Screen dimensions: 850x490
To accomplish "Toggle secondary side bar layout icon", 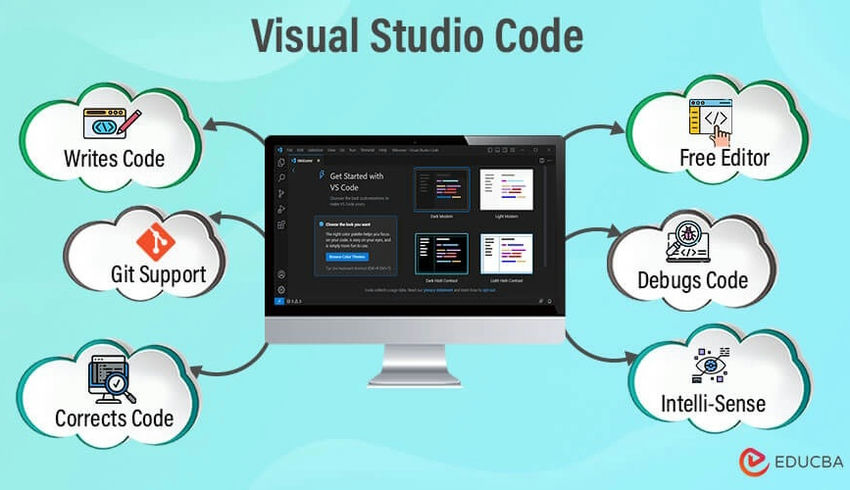I will tap(505, 150).
